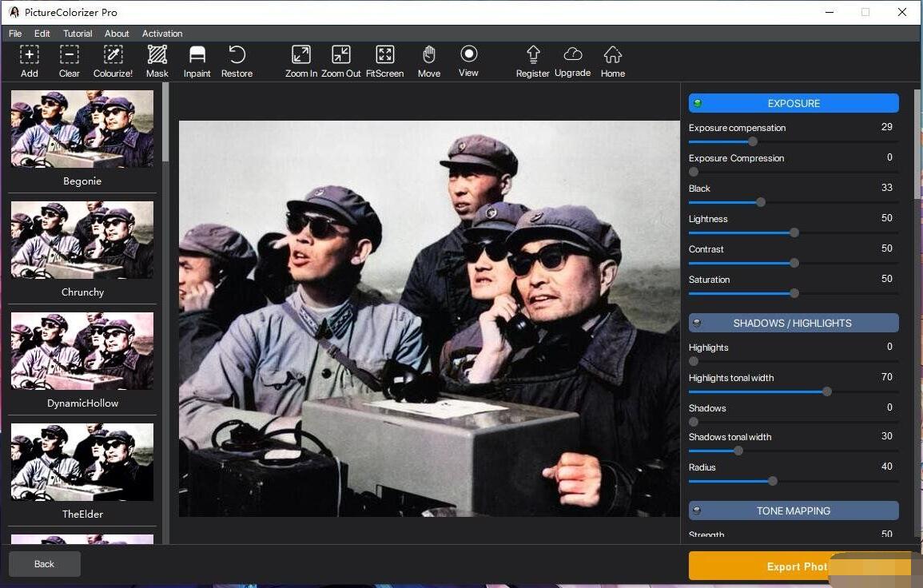This screenshot has width=923, height=588.
Task: Toggle the EXPOSURE section indicator
Action: [698, 104]
